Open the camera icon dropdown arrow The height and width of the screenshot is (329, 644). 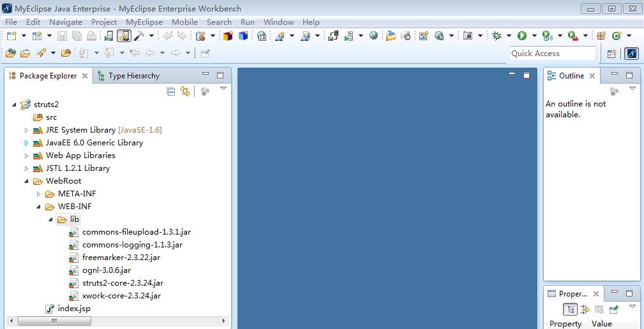(480, 36)
